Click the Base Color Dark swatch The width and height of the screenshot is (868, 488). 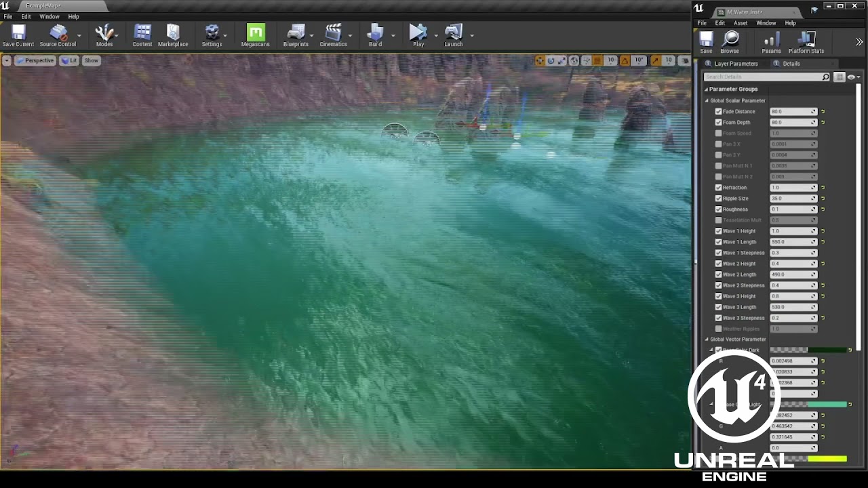[x=809, y=350]
